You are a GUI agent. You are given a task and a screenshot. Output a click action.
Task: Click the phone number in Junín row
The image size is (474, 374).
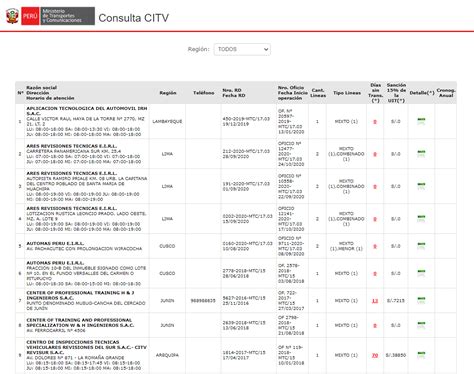203,301
